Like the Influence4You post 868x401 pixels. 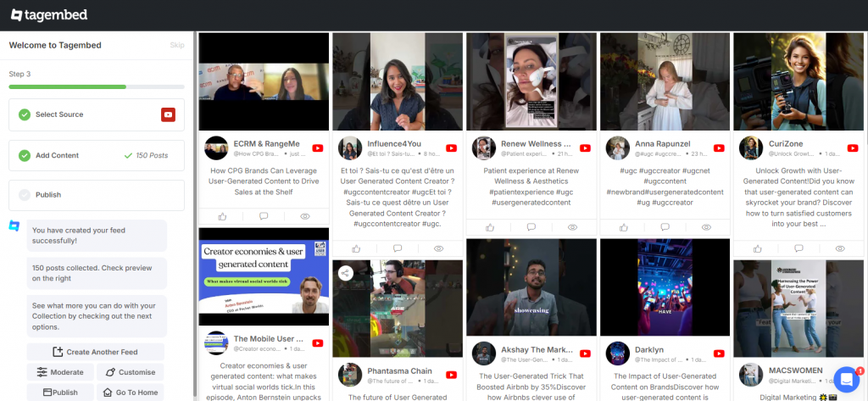[356, 248]
